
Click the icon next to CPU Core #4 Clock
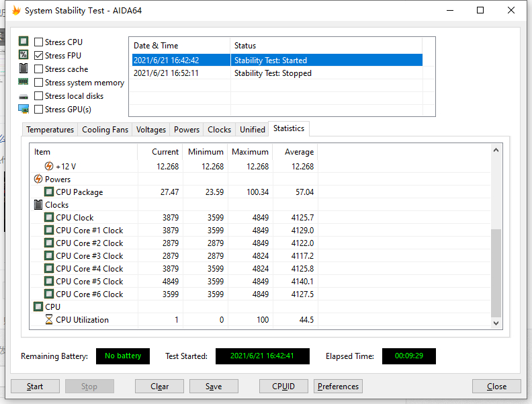tap(49, 268)
